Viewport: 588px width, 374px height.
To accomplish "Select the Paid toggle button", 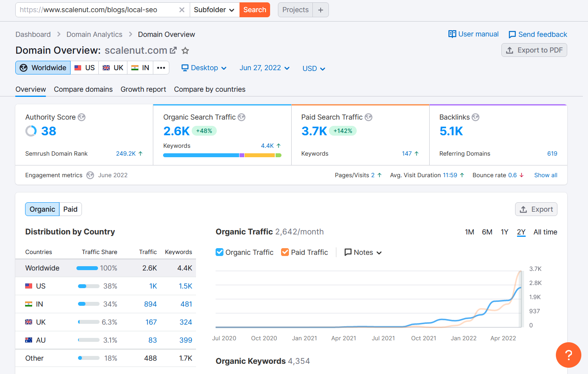I will [x=71, y=209].
